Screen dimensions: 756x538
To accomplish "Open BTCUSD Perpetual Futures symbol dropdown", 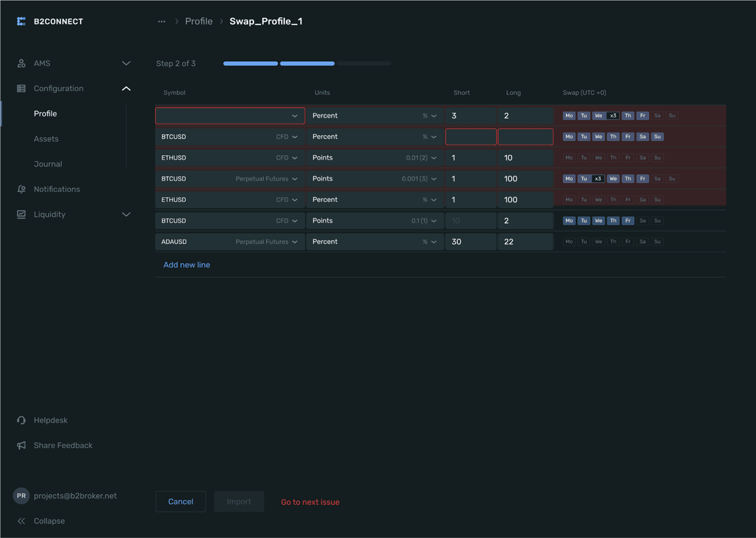I will coord(230,179).
